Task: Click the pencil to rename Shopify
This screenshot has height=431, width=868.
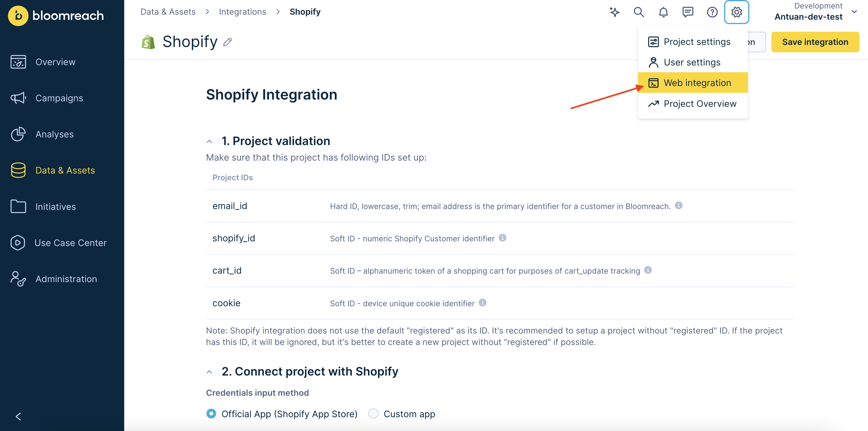Action: coord(228,42)
